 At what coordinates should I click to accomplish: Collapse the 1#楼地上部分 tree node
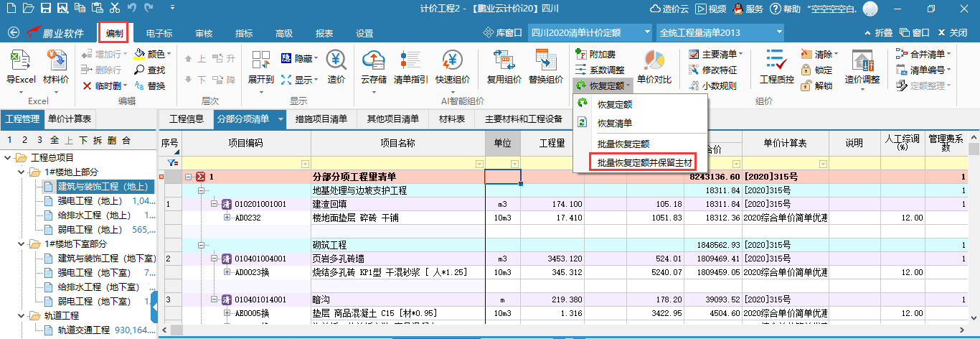21,172
